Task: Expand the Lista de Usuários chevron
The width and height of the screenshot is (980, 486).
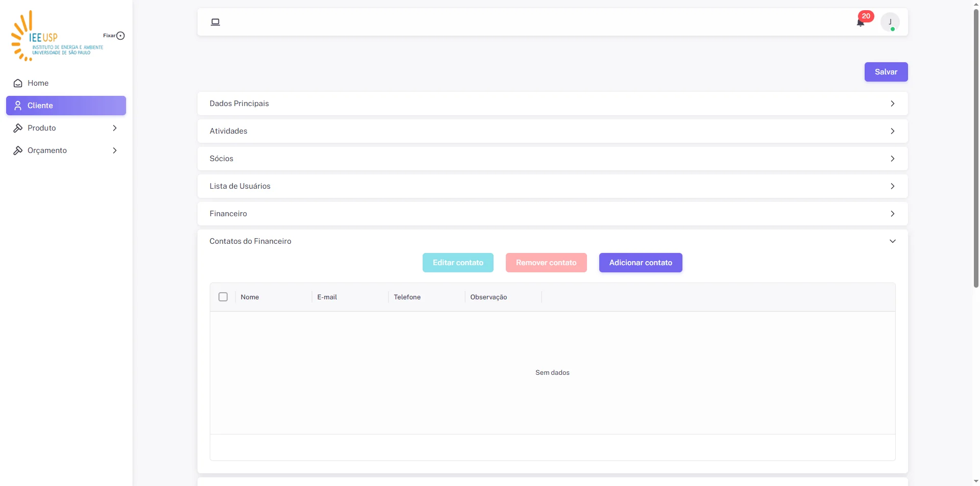Action: (893, 186)
